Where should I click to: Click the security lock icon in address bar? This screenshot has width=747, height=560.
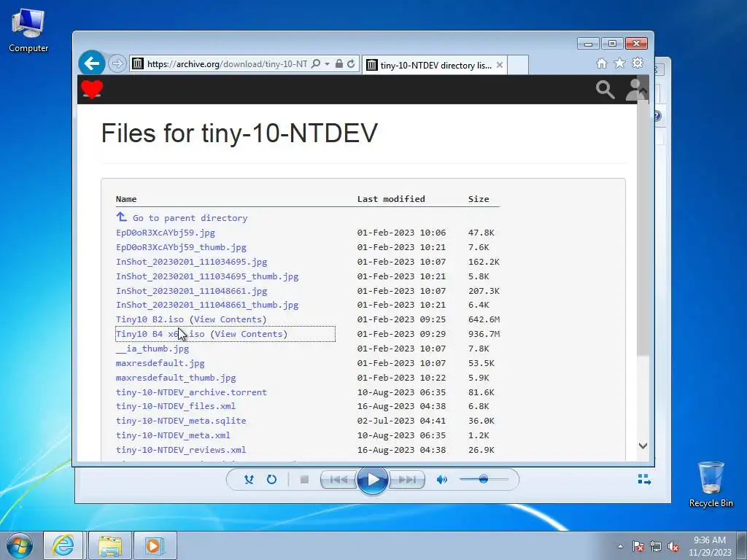pos(338,64)
